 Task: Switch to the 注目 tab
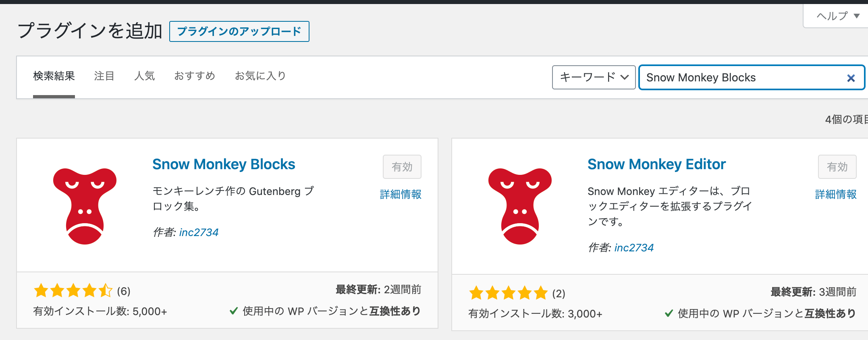104,76
